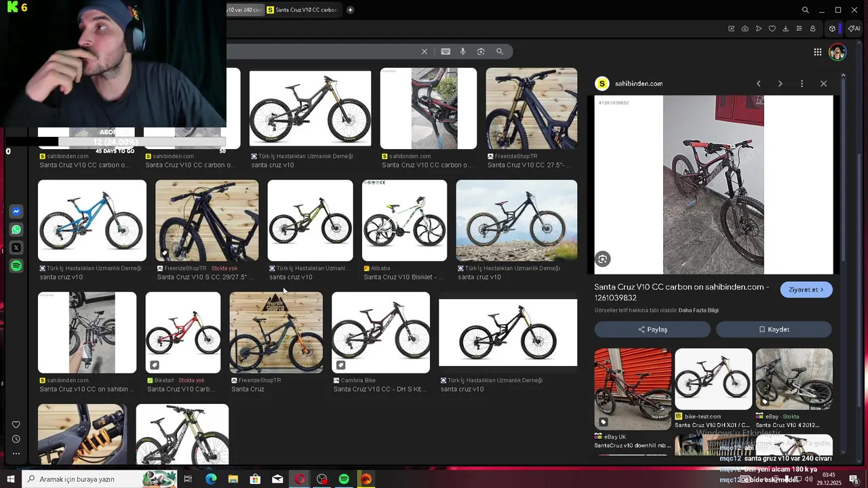Image resolution: width=868 pixels, height=488 pixels.
Task: Select blue Santa Cruz V10 bike thumbnail
Action: [x=92, y=220]
